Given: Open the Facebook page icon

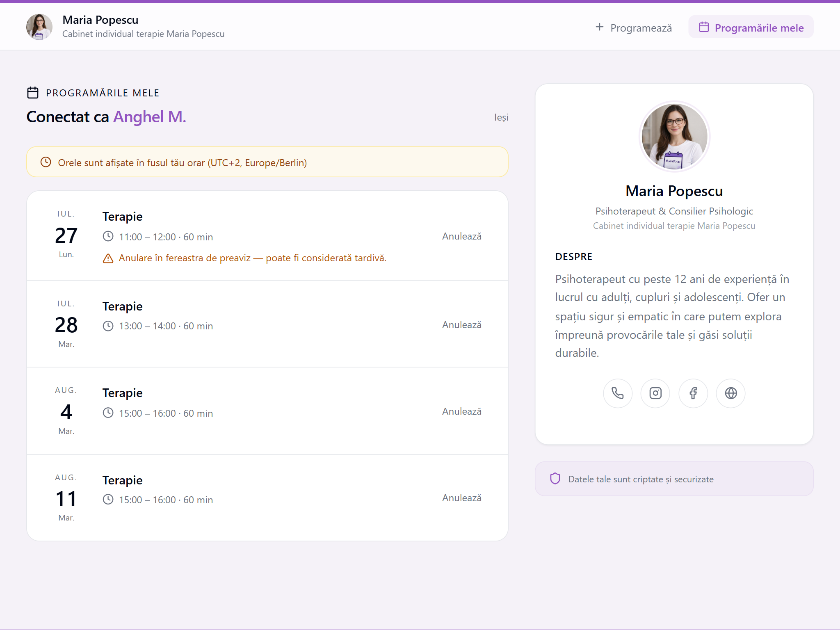Looking at the screenshot, I should click(x=693, y=393).
